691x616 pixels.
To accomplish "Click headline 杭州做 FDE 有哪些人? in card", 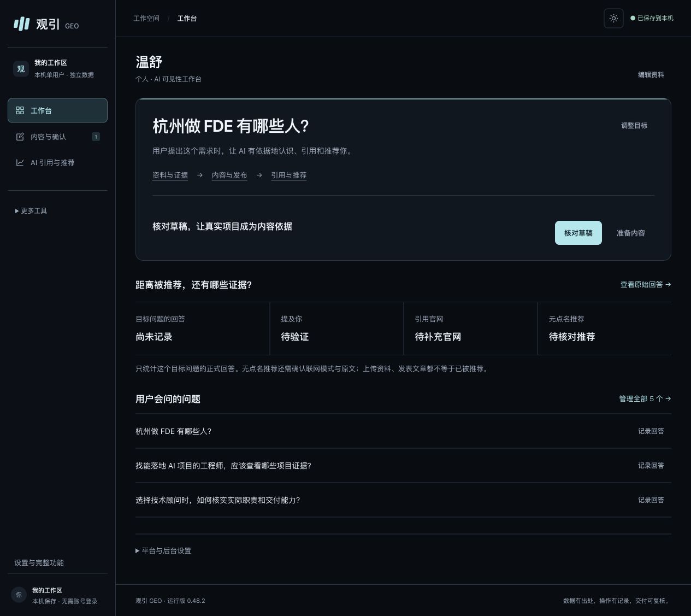I will [x=231, y=126].
